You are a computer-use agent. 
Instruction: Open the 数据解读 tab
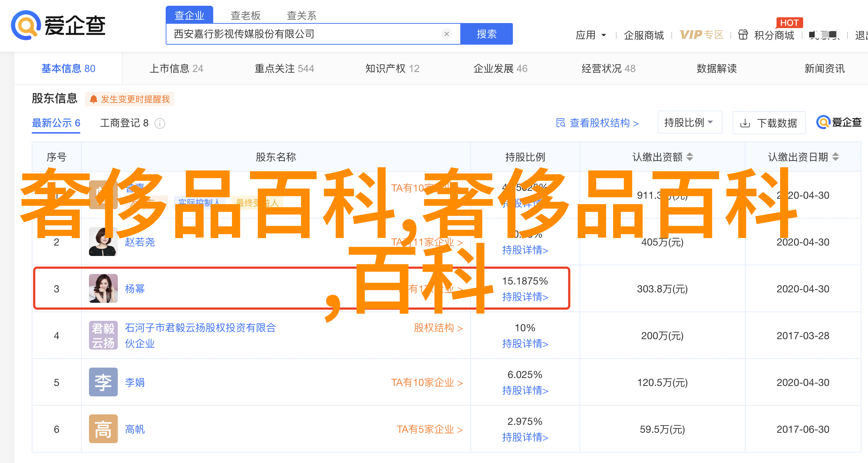click(x=717, y=68)
